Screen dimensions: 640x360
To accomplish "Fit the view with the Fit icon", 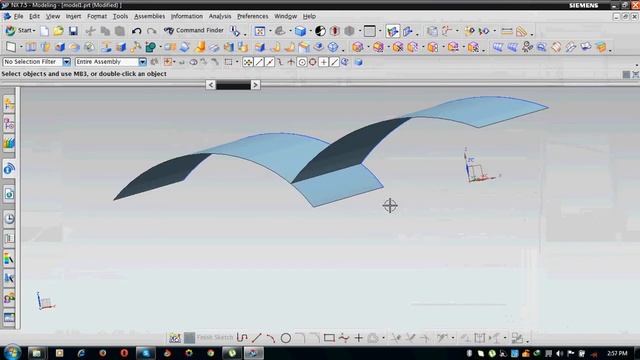I will click(260, 31).
